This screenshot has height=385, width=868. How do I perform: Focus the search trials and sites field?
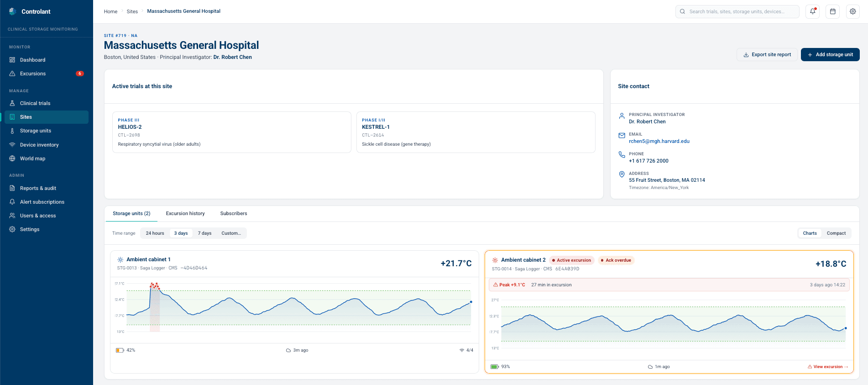[737, 11]
